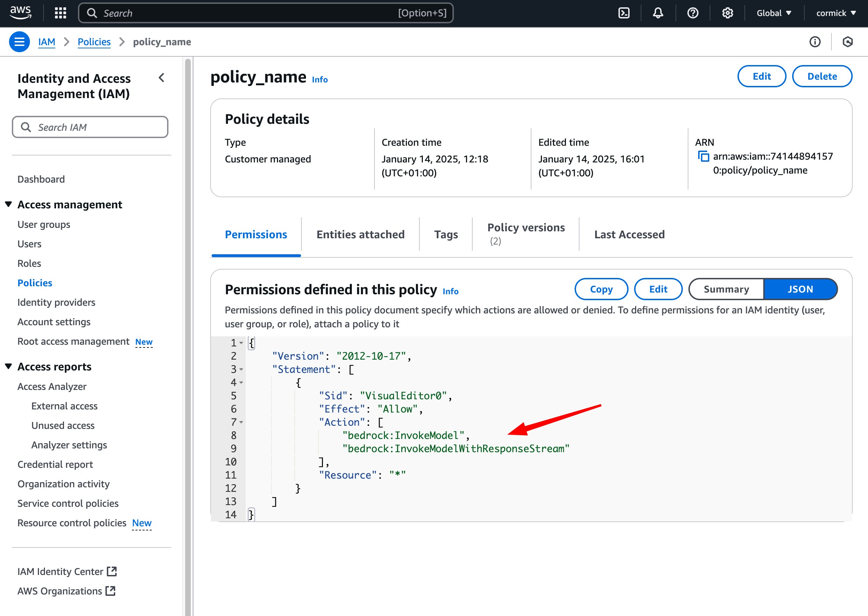Screen dimensions: 868x616
Task: Open the info panel icon in breadcrumb bar
Action: tap(814, 42)
